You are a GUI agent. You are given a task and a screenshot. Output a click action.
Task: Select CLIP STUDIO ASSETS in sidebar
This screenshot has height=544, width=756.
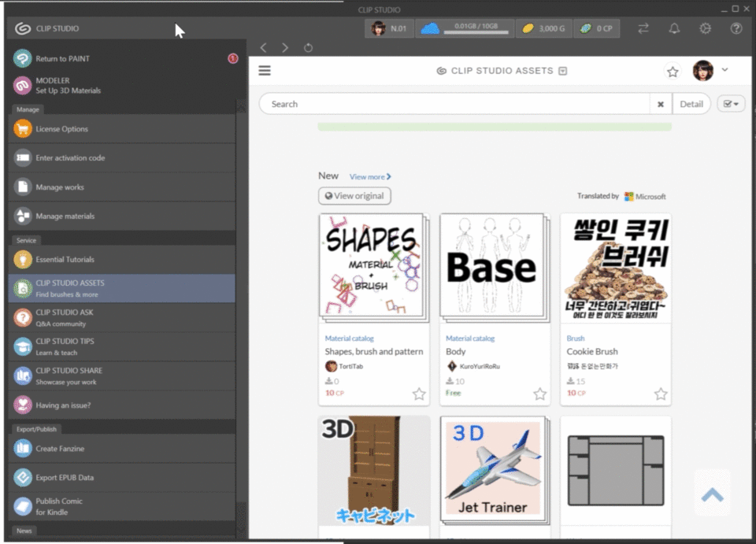coord(122,288)
